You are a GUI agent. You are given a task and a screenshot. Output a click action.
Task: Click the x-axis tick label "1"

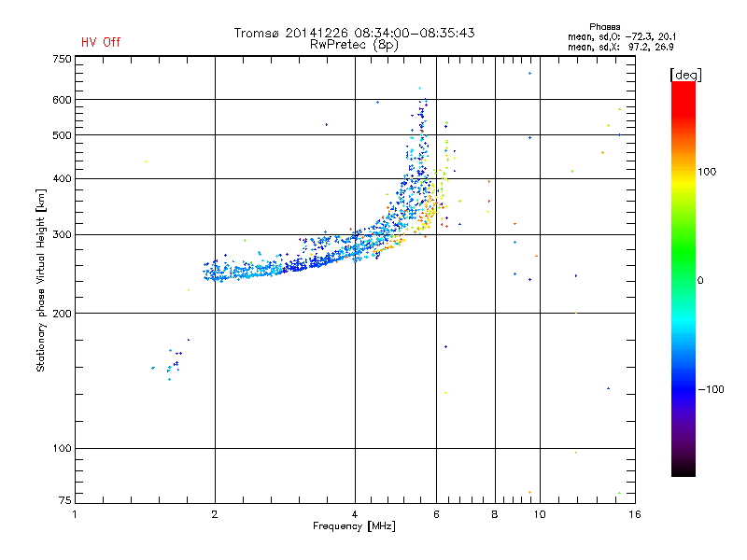(75, 514)
